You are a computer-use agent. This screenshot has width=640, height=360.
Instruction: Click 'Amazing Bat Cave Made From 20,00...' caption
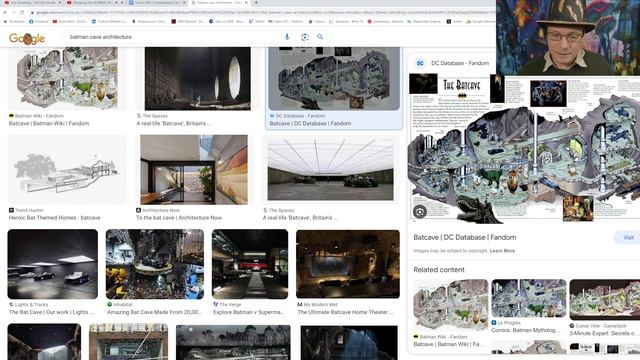(154, 312)
